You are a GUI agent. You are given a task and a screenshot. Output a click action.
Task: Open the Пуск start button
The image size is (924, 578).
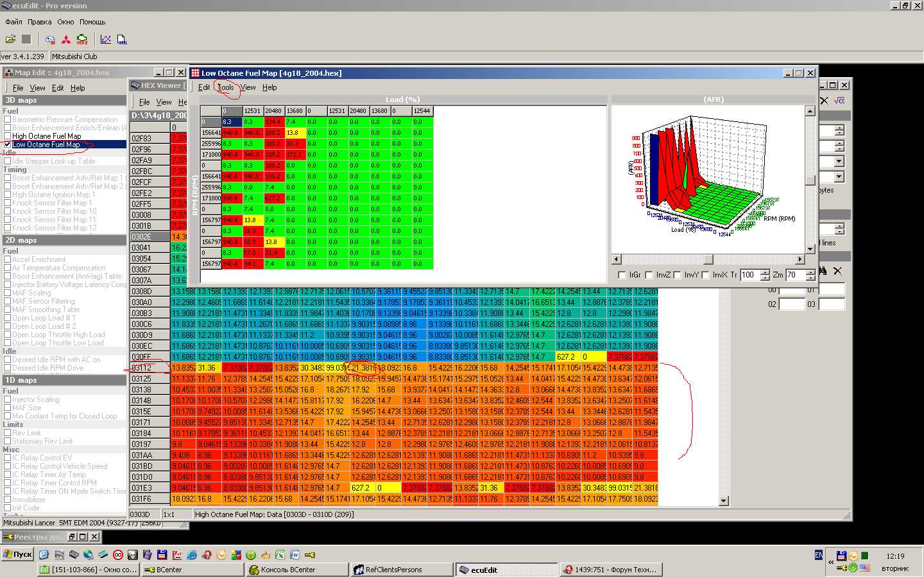coord(17,554)
